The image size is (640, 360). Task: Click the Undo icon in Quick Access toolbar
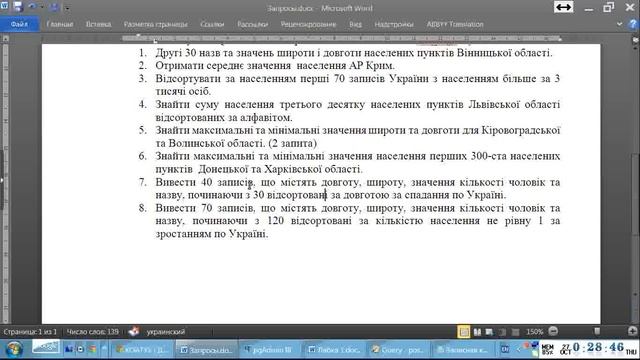click(32, 7)
